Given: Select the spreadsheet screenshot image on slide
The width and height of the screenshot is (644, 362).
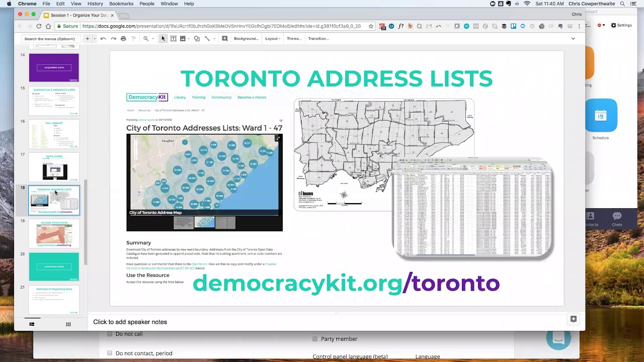Looking at the screenshot, I should point(472,209).
